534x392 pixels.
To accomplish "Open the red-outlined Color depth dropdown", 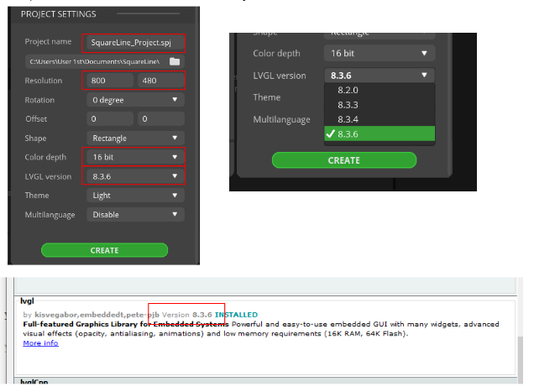I will [x=135, y=157].
